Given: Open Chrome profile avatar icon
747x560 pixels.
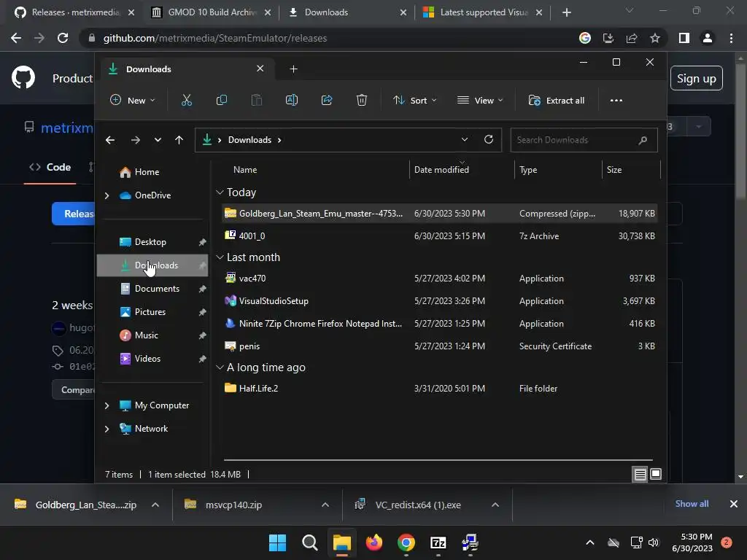Looking at the screenshot, I should [708, 38].
